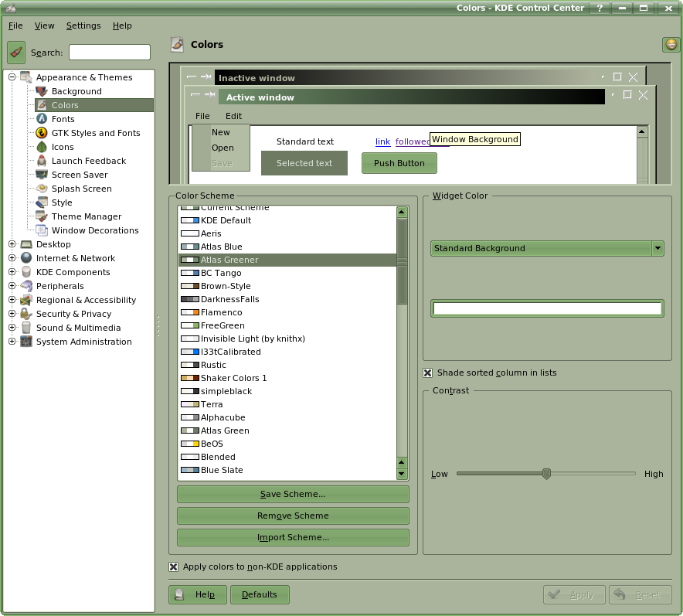Select the BeOS color scheme
This screenshot has width=683, height=616.
pyautogui.click(x=287, y=444)
